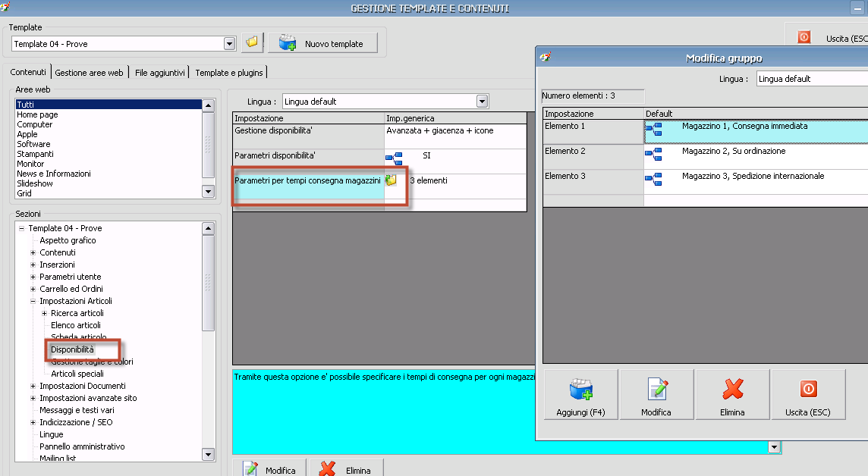Select Messaggi e testi vari item

point(77,410)
